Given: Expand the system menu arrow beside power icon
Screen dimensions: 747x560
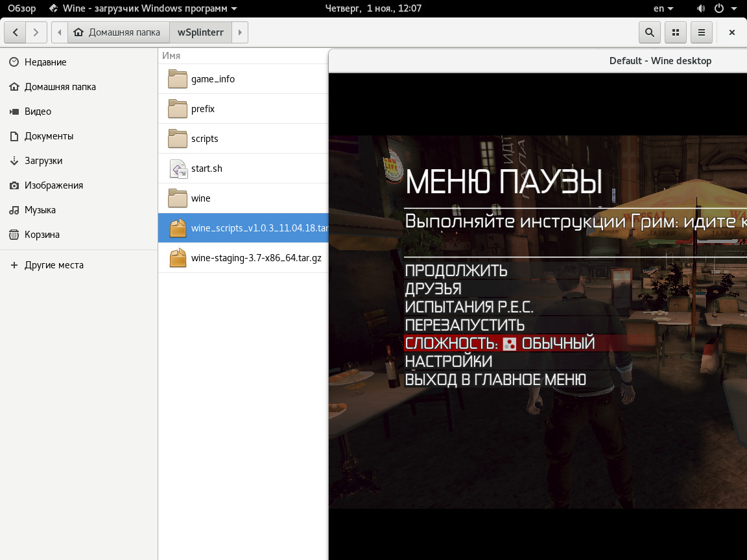Looking at the screenshot, I should [x=733, y=8].
